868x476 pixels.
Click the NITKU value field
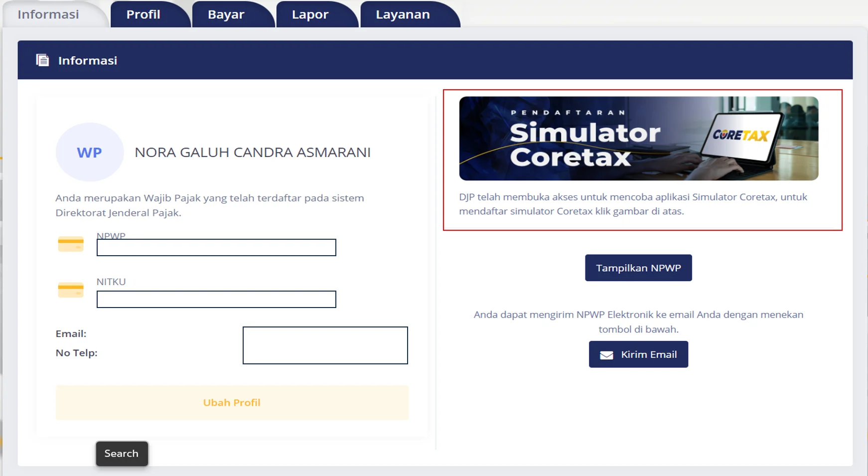click(216, 300)
